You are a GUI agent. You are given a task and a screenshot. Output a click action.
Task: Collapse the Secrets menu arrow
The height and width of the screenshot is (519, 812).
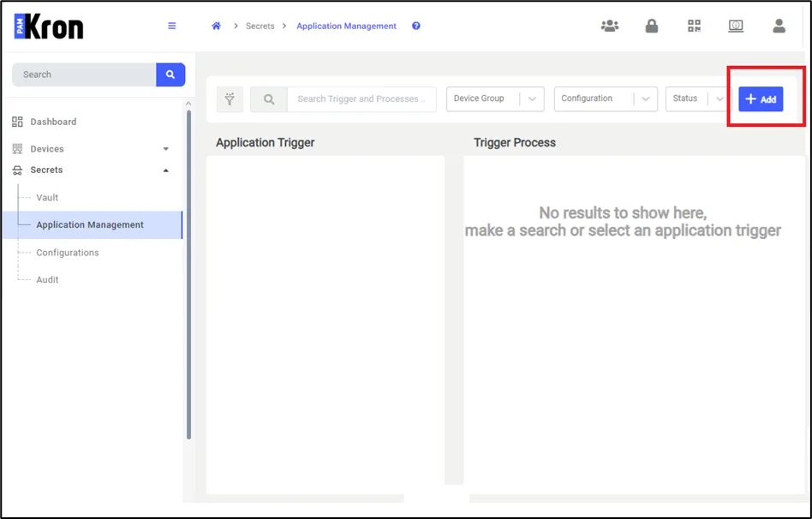(165, 170)
